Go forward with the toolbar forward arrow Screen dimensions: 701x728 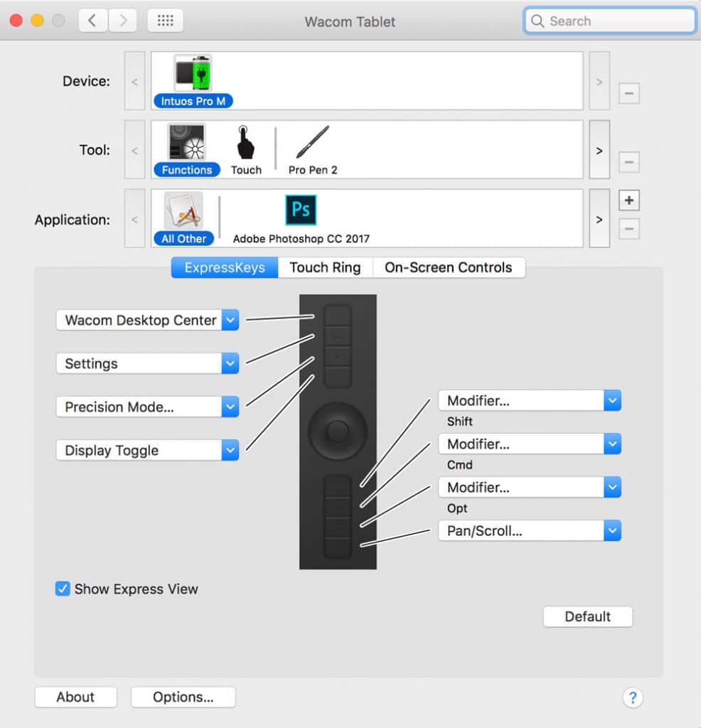pos(122,21)
